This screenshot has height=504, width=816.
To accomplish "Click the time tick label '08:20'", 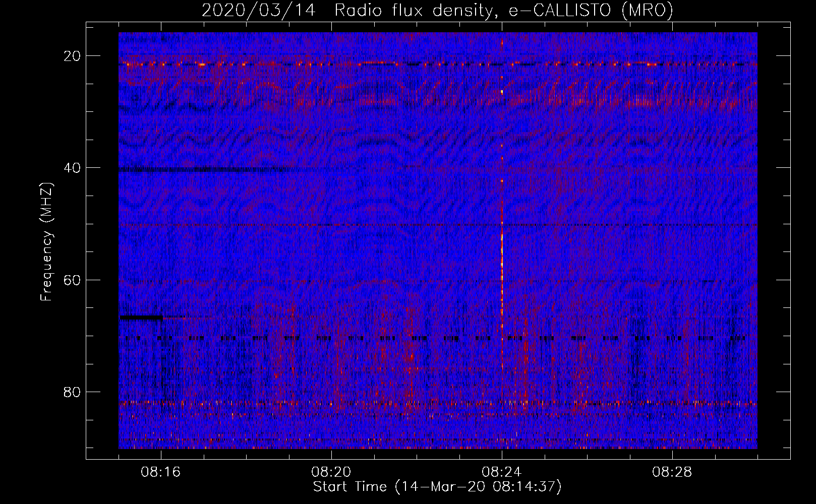I will pyautogui.click(x=331, y=472).
